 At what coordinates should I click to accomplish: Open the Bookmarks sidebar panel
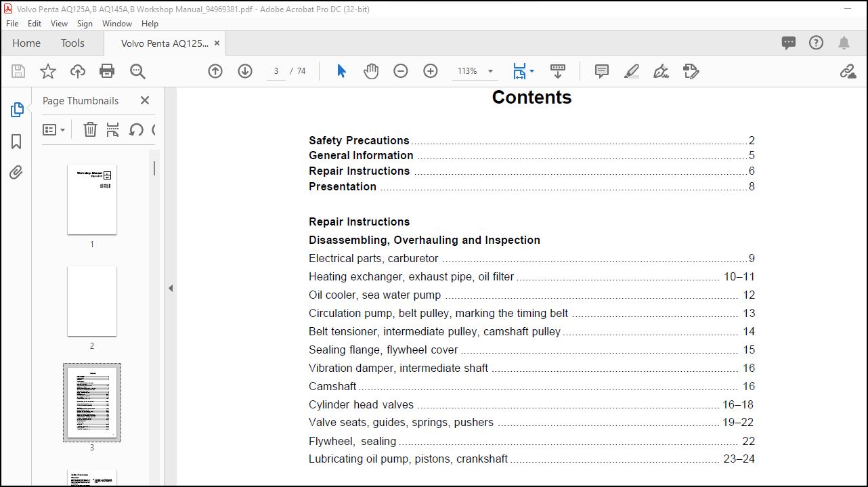coord(16,141)
